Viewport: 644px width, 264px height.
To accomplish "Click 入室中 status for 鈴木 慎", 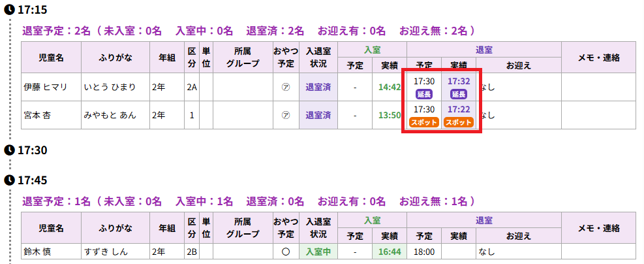I will click(318, 251).
